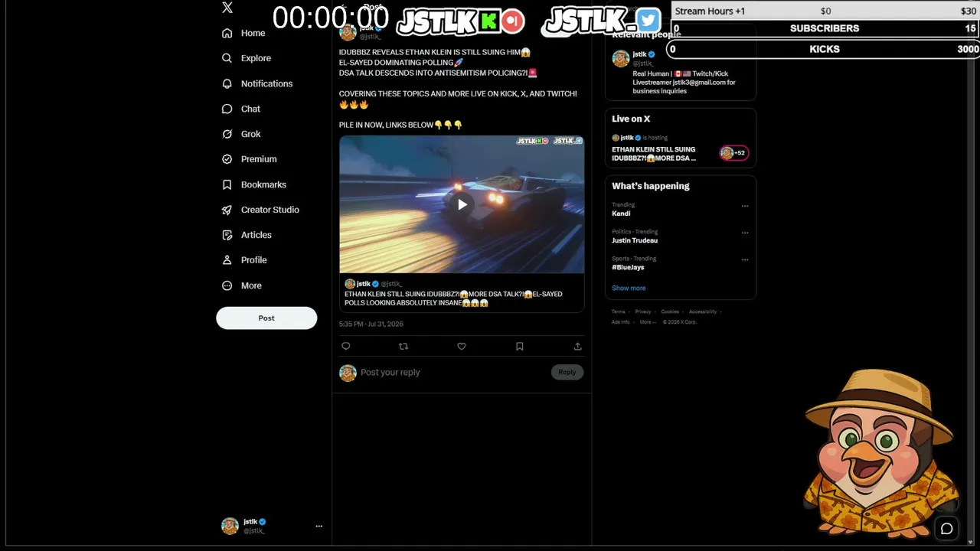980x551 pixels.
Task: Open Articles from the sidebar
Action: pos(247,235)
